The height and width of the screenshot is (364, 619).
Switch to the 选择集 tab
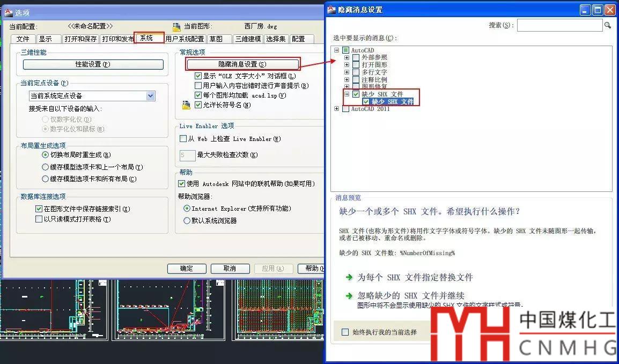[276, 39]
